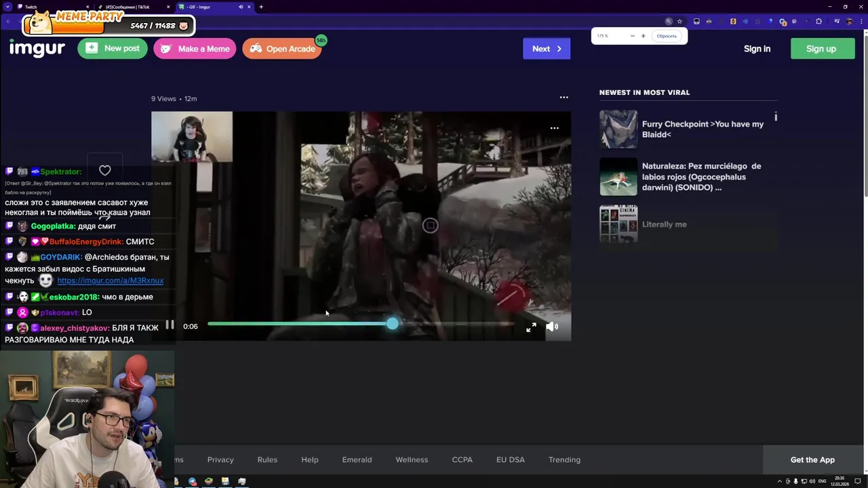
Task: Open the Help footer link
Action: tap(310, 460)
